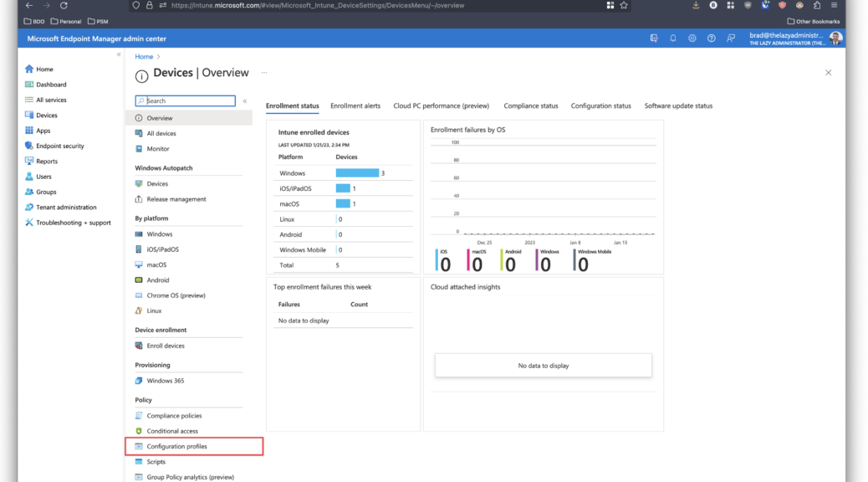Open the Groups section
Image resolution: width=868 pixels, height=482 pixels.
pos(40,192)
